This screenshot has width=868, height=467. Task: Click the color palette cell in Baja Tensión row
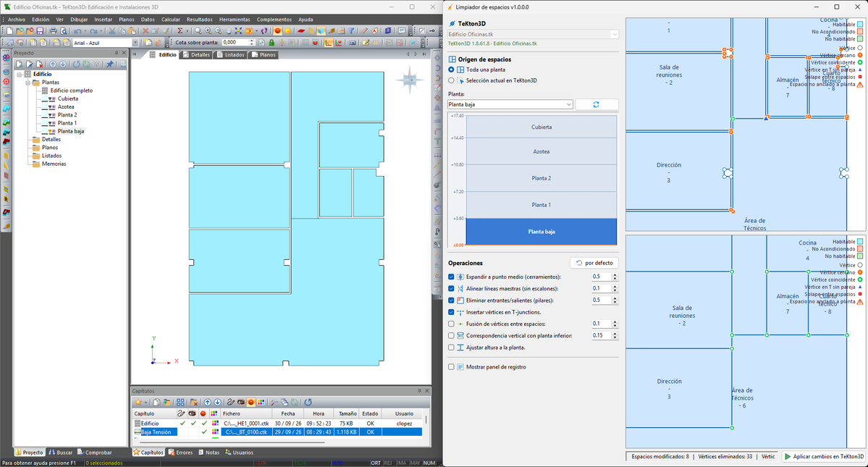point(215,432)
